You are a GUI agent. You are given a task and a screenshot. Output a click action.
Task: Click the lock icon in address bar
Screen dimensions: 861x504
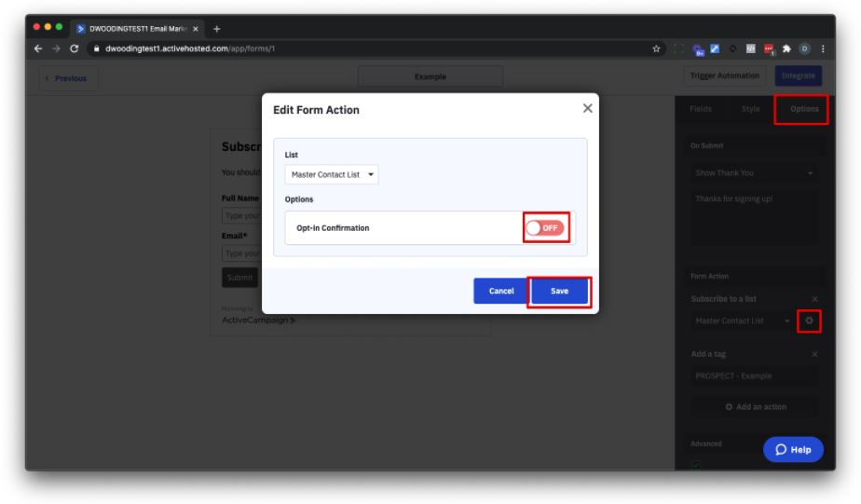pos(96,48)
